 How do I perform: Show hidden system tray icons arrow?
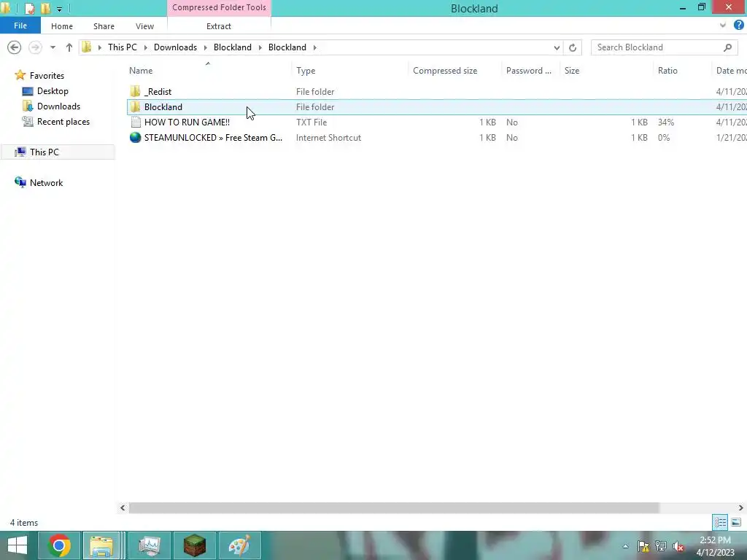(625, 546)
